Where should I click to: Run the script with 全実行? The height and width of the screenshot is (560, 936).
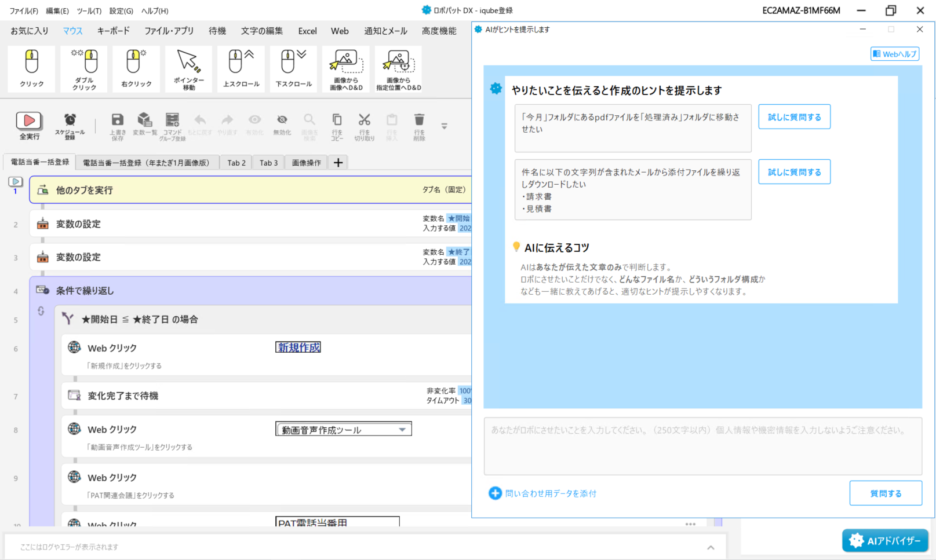pos(29,123)
